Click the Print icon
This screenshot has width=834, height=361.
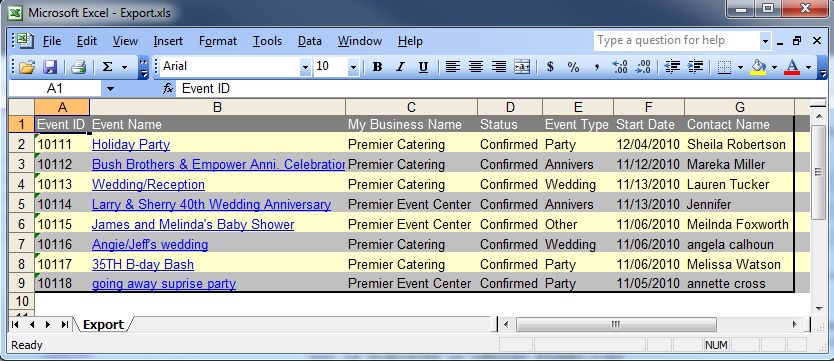79,67
